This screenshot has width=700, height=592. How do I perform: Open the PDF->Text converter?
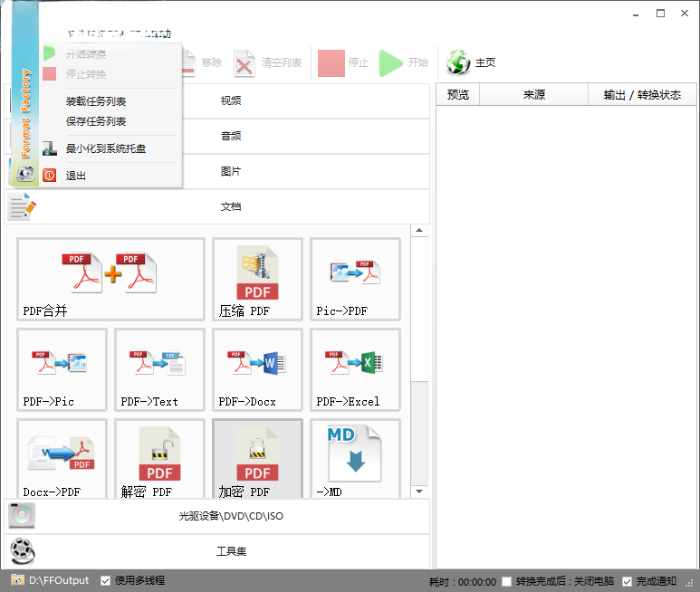point(159,370)
